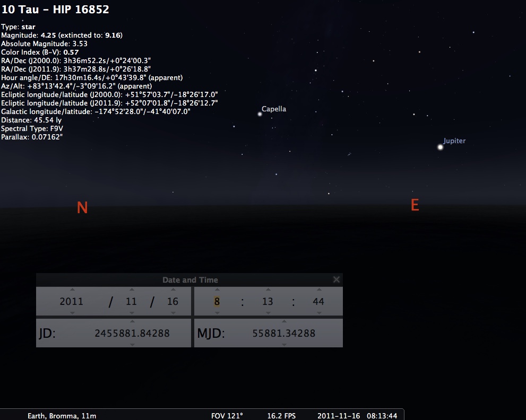Increase the minutes with the up arrow
The width and height of the screenshot is (526, 420).
(268, 290)
